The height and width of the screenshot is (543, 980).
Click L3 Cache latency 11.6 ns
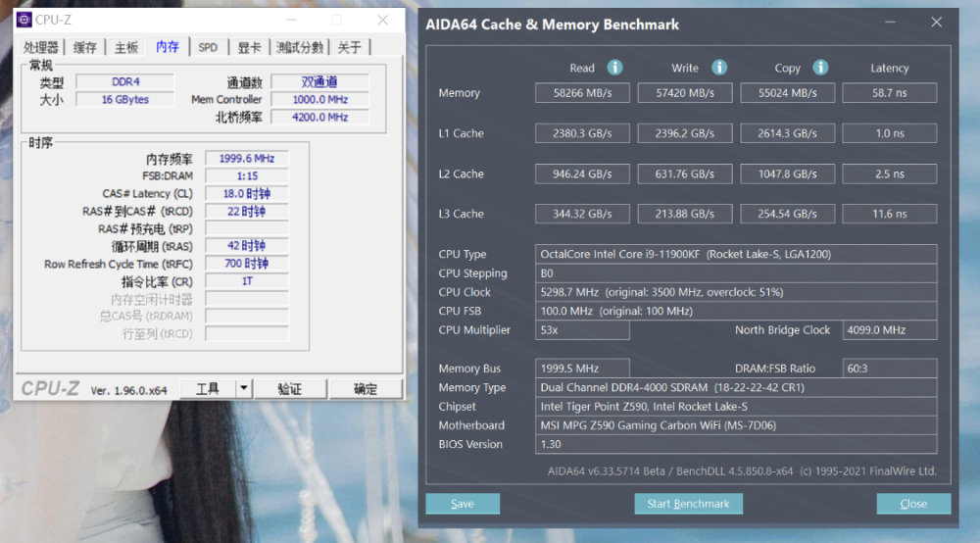(x=890, y=214)
